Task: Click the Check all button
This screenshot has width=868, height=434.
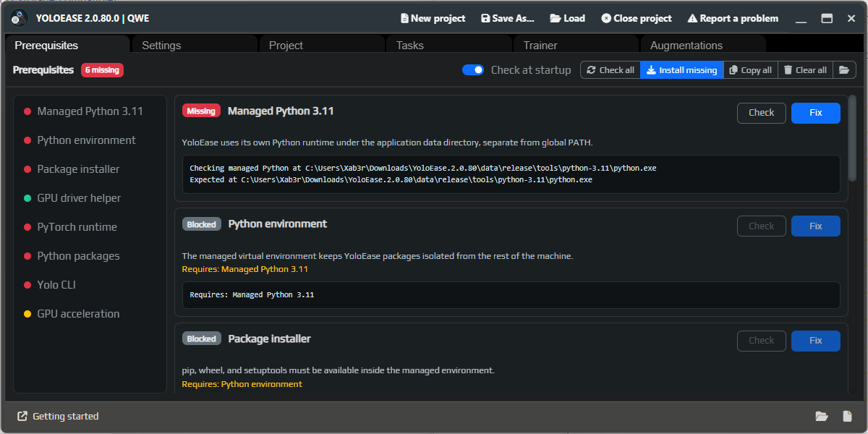Action: point(610,70)
